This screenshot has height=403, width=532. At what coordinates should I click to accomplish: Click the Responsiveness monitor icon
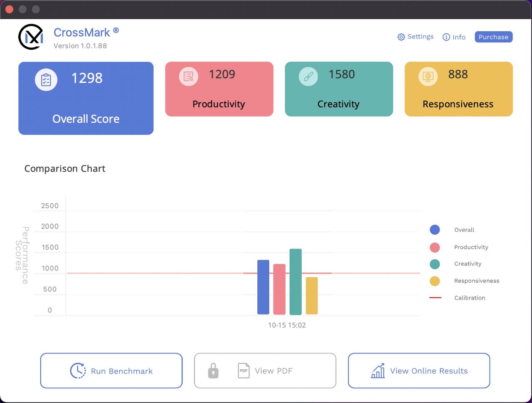tap(428, 76)
